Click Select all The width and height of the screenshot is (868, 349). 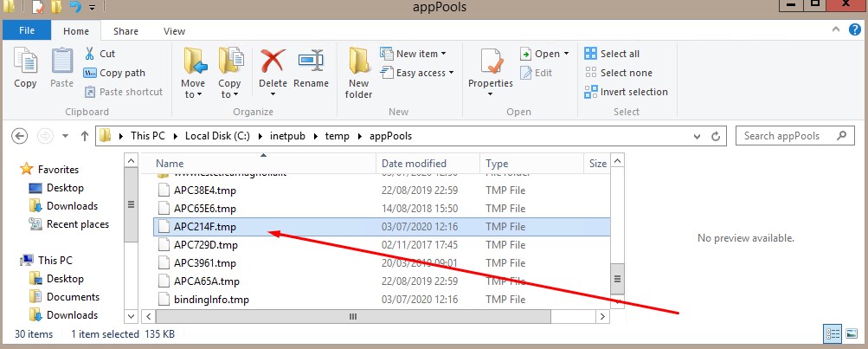612,54
